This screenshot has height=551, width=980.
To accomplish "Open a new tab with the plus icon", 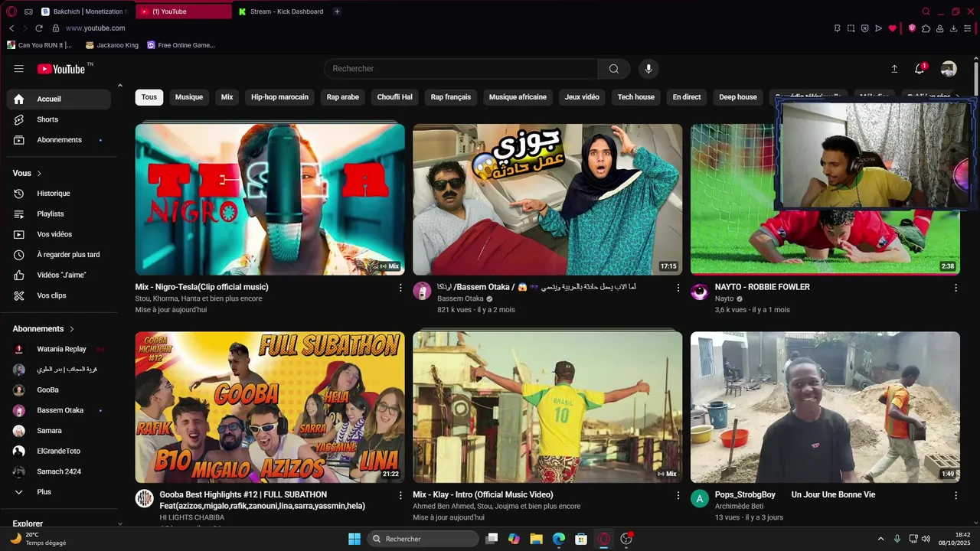I will (x=337, y=11).
